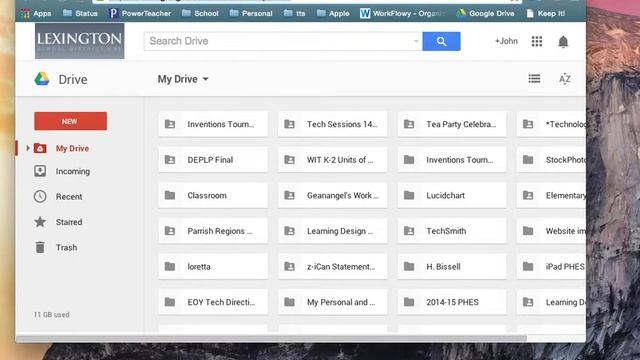Expand the My Drive tree triangle
Image resolution: width=640 pixels, height=360 pixels.
click(28, 148)
